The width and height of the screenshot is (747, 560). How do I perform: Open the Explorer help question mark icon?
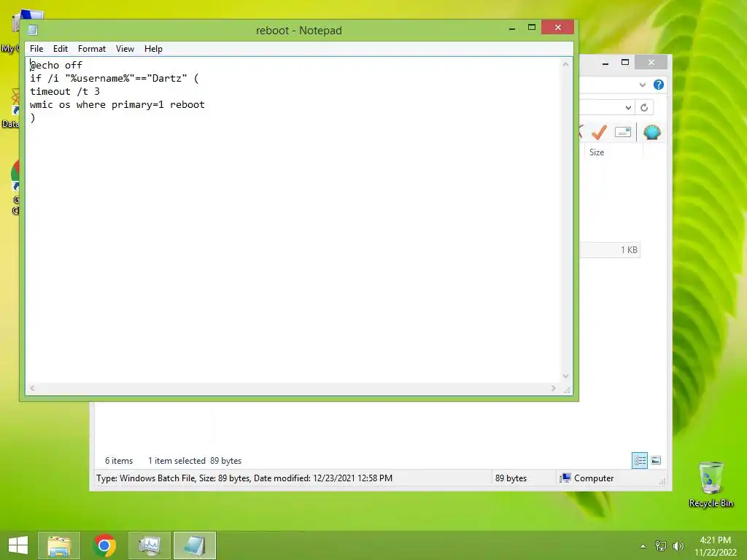[659, 85]
